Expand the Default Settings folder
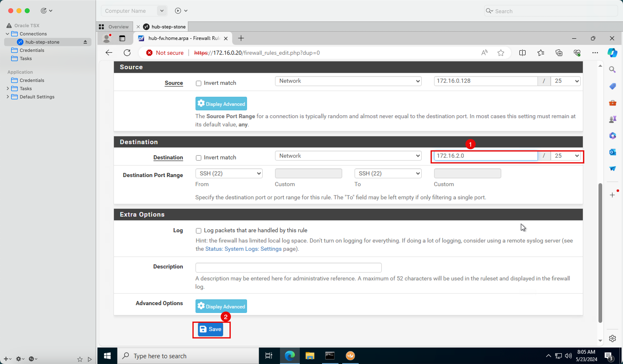The width and height of the screenshot is (623, 364). click(x=8, y=97)
